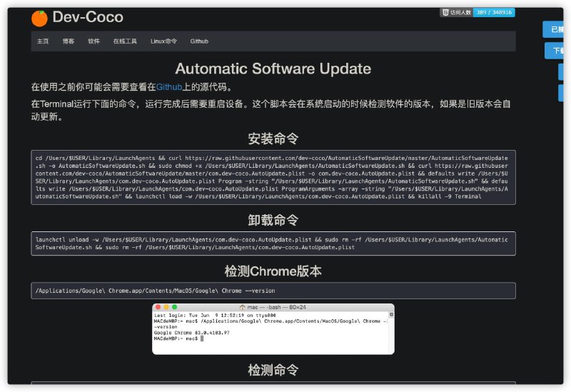Click the 安装命令 section heading
This screenshot has height=392, width=571.
(x=273, y=139)
